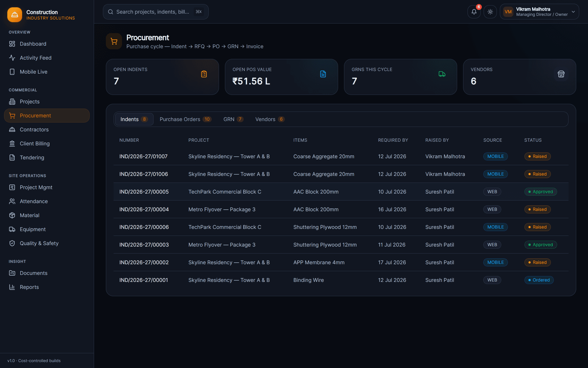588x368 pixels.
Task: Switch to the GRN tab
Action: [233, 119]
